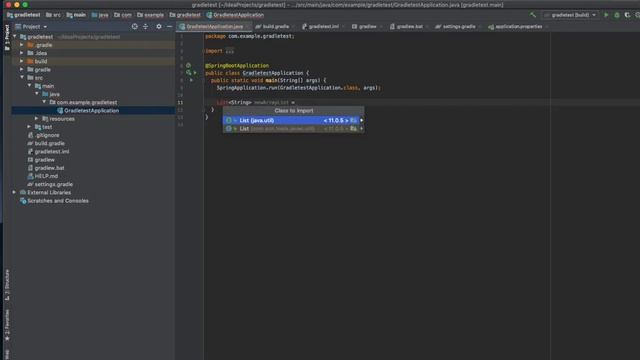640x360 pixels.
Task: Start debugging with the bug icon
Action: [617, 15]
